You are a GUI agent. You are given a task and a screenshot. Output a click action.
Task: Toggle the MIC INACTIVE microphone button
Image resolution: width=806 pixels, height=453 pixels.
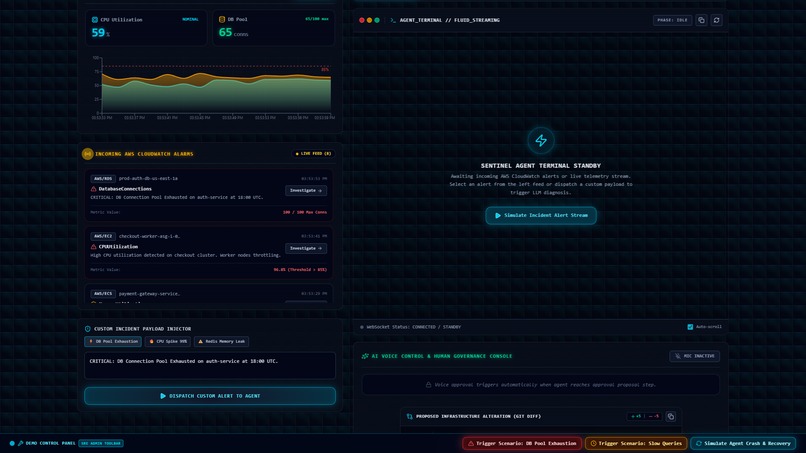click(x=694, y=356)
